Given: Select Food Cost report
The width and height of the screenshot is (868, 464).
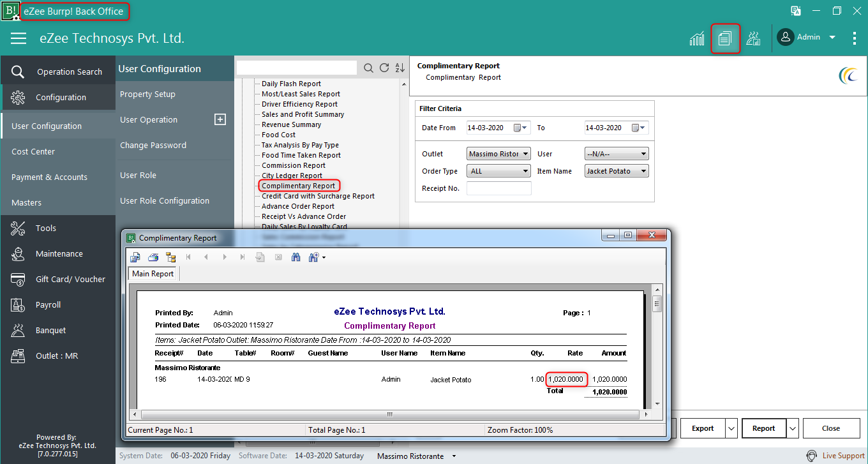Looking at the screenshot, I should click(x=278, y=135).
